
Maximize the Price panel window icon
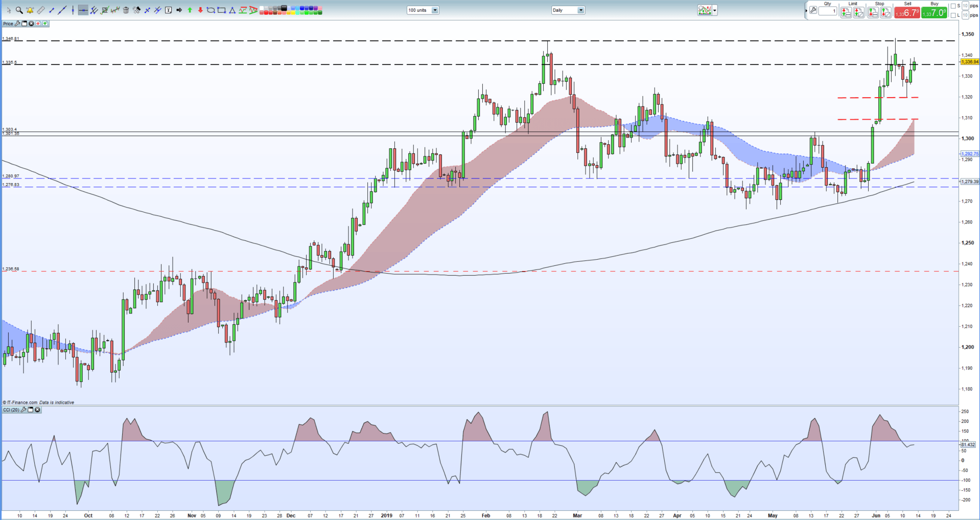pos(24,24)
